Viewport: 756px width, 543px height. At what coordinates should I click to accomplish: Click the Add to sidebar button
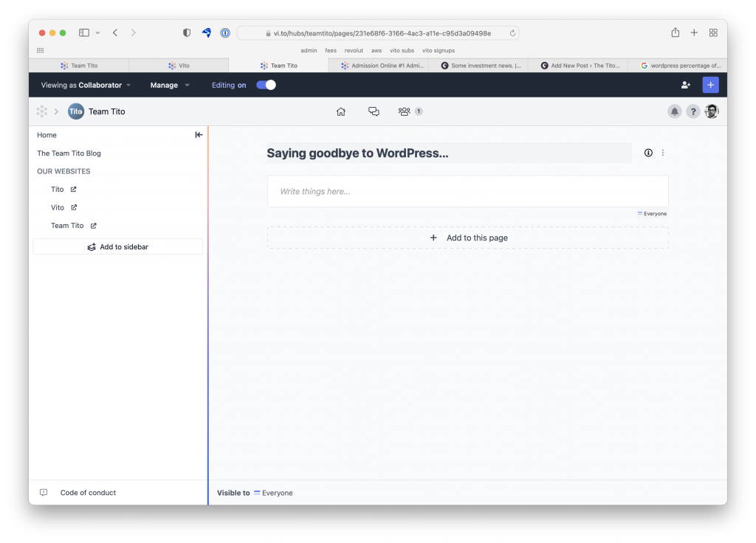(117, 246)
